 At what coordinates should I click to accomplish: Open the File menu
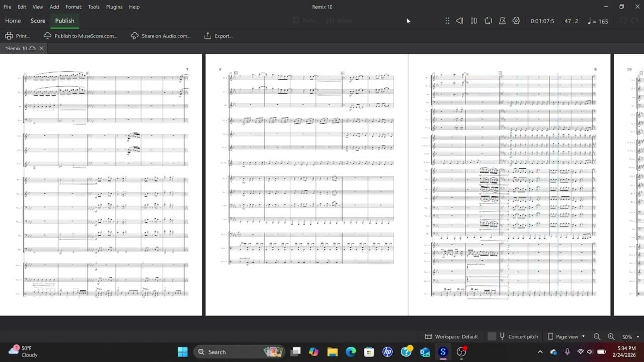click(7, 7)
